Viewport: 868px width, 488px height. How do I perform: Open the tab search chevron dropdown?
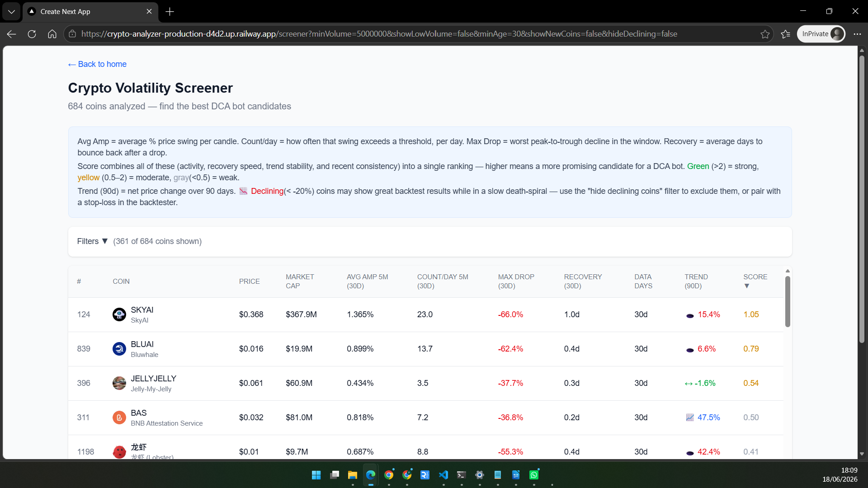point(11,12)
